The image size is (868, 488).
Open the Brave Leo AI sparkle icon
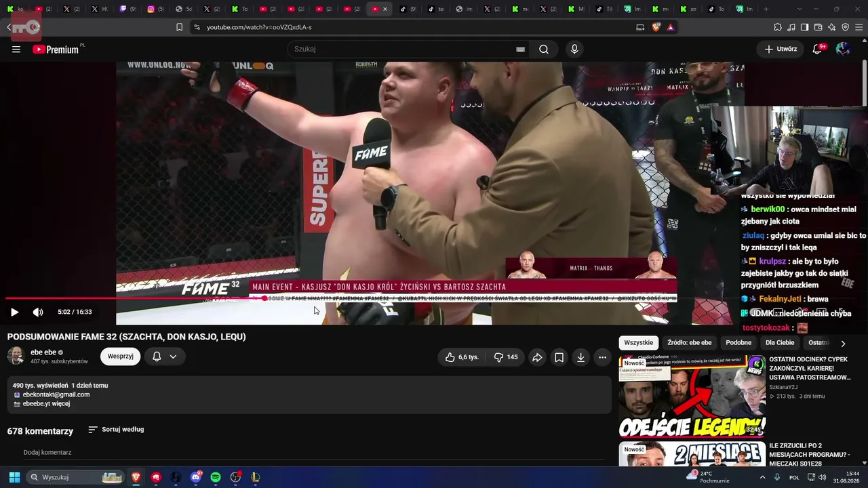click(831, 27)
